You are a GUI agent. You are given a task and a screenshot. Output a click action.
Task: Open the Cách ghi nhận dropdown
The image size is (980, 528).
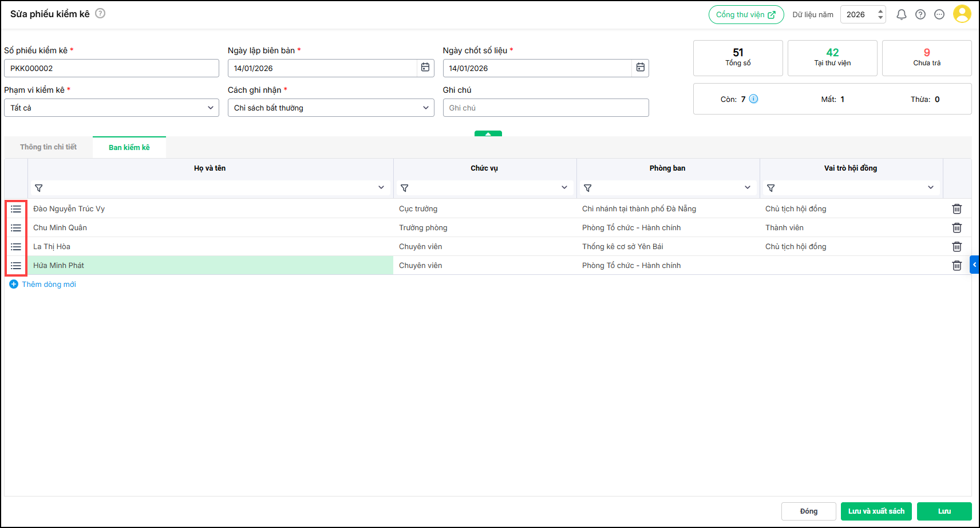[x=425, y=108]
